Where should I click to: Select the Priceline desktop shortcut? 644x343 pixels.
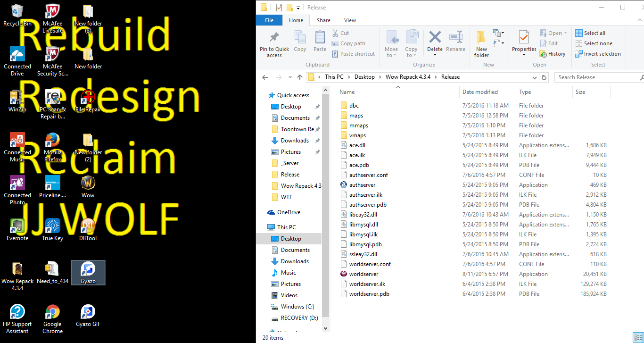(x=52, y=187)
